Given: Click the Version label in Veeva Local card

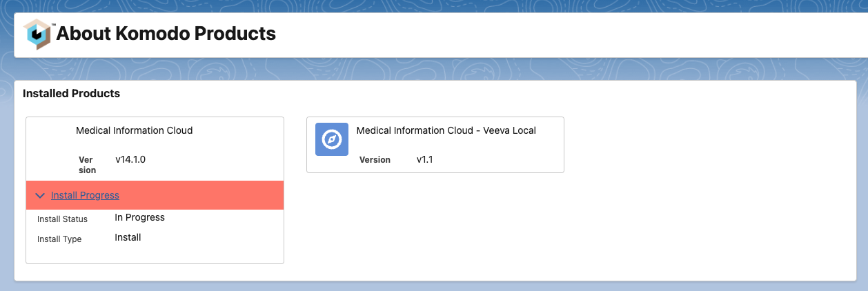Looking at the screenshot, I should 375,160.
